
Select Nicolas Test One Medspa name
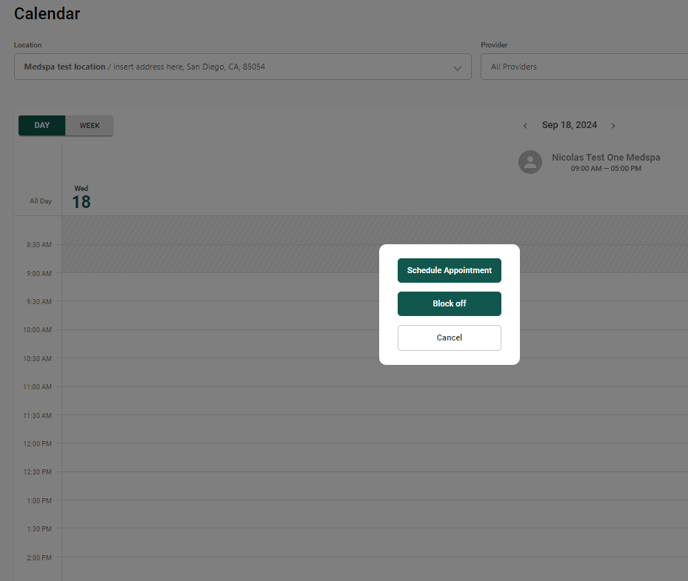(x=606, y=157)
